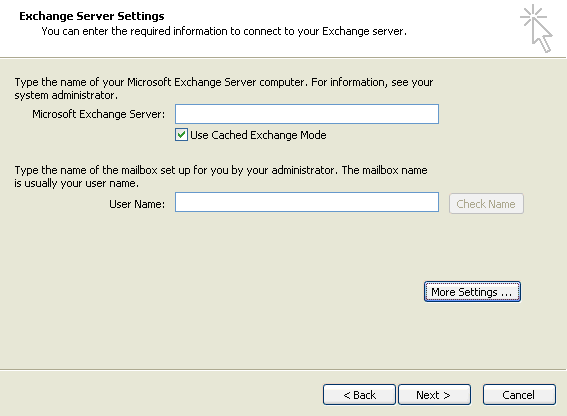The image size is (567, 416).
Task: Open More Settings dialog
Action: 472,292
